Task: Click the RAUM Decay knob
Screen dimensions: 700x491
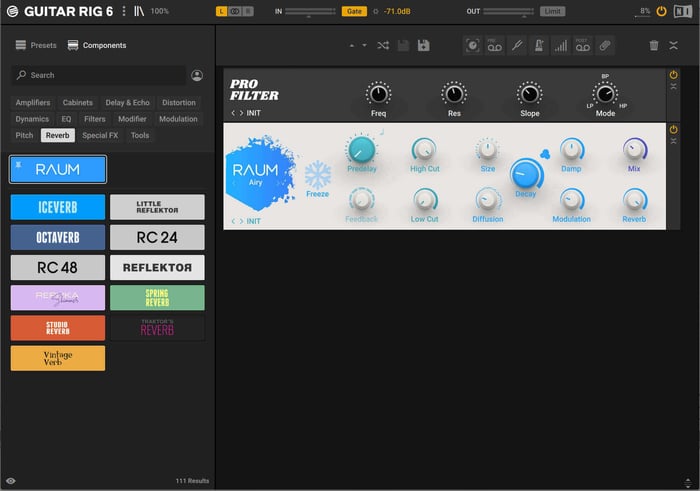Action: click(x=525, y=174)
